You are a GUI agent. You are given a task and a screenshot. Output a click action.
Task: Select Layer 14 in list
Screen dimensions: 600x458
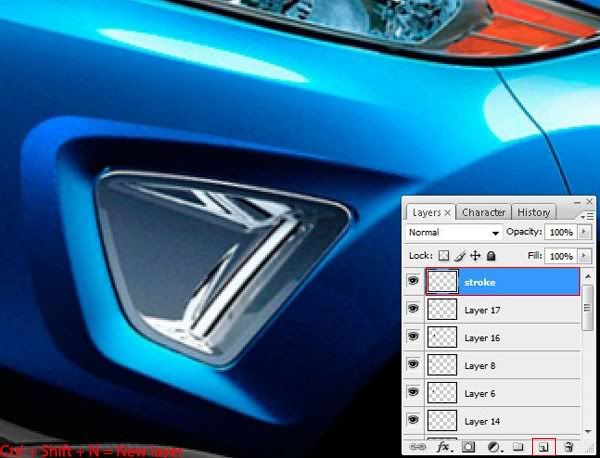(503, 421)
